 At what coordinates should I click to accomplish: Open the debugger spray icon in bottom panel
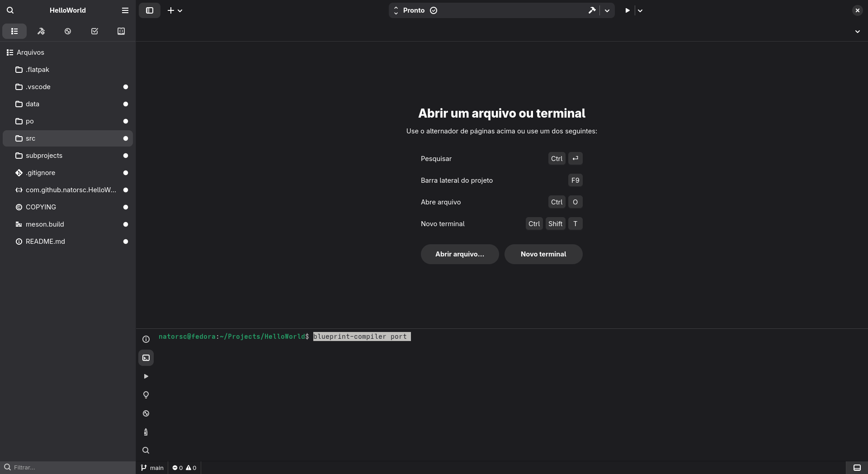[x=146, y=432]
